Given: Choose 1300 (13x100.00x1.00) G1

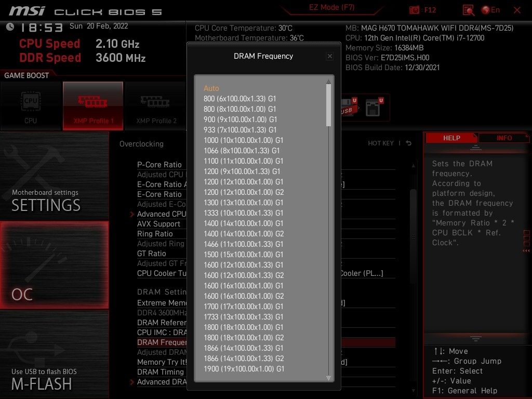Looking at the screenshot, I should (x=243, y=203).
